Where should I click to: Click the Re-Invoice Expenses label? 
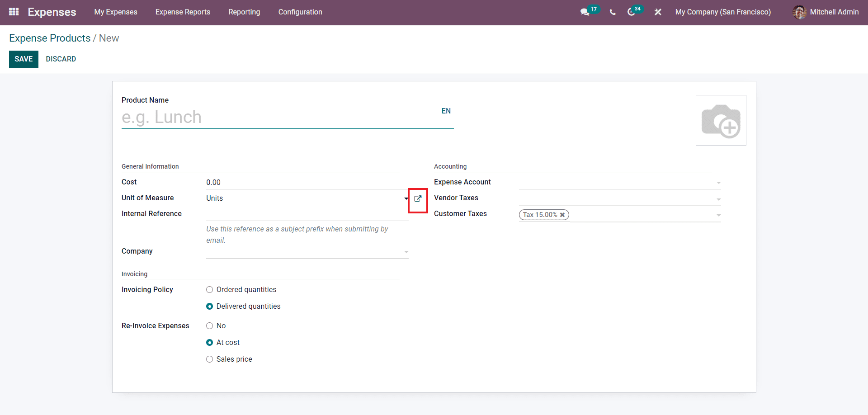pos(156,326)
